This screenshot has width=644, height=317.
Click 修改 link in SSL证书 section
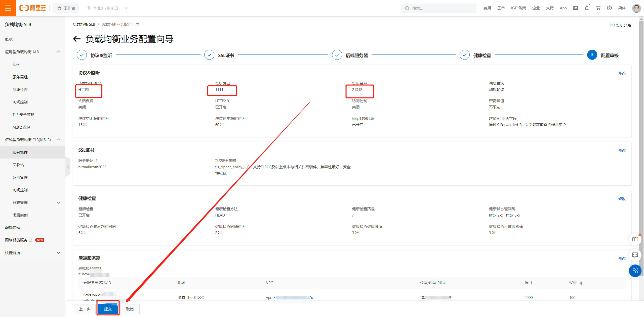pos(622,150)
